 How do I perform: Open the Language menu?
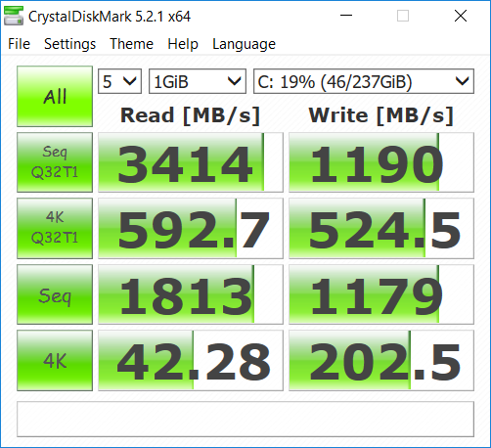pyautogui.click(x=244, y=44)
